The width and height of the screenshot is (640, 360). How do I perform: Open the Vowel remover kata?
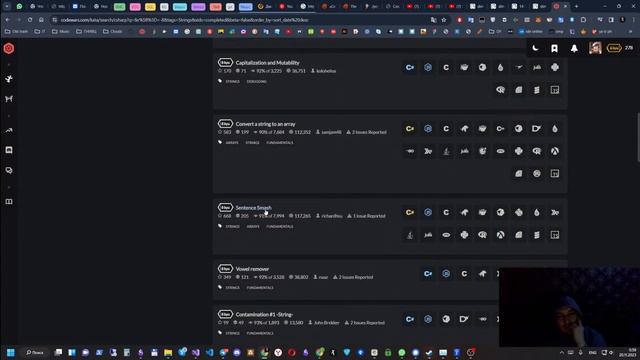point(252,269)
